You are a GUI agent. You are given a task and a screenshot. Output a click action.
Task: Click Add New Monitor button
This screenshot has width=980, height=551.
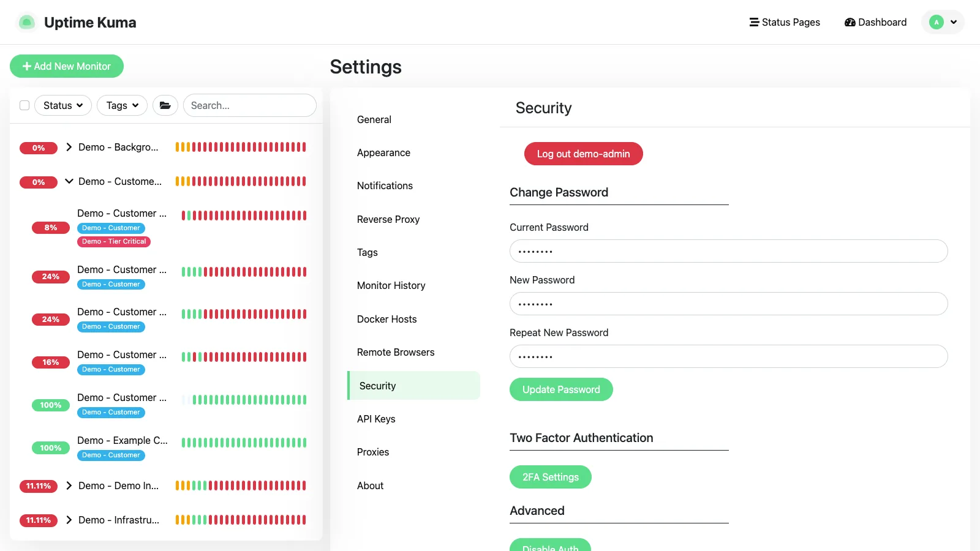click(67, 66)
